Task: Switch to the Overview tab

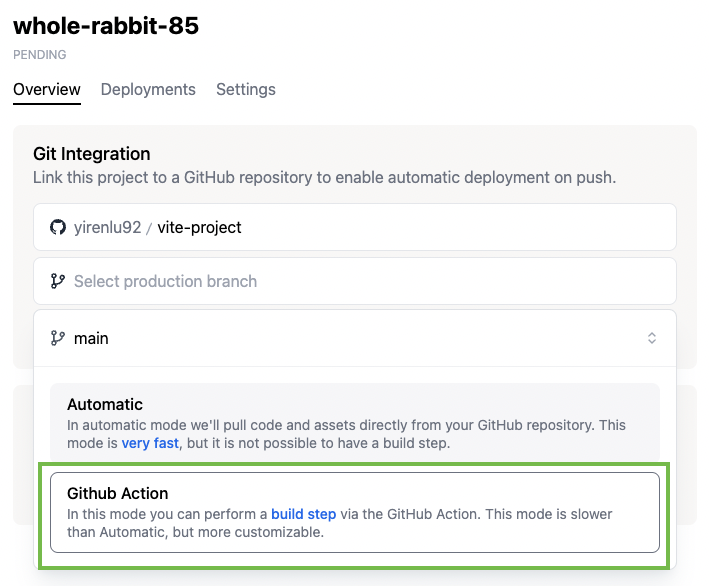Action: (x=47, y=89)
